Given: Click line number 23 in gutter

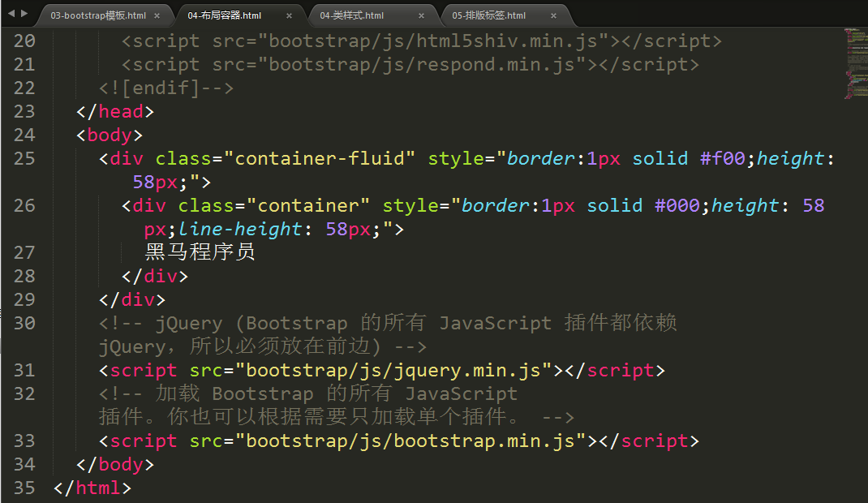Looking at the screenshot, I should click(24, 112).
